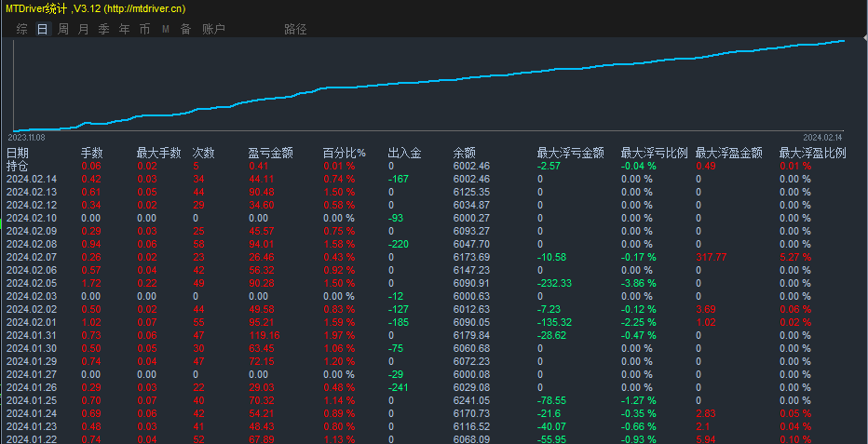Click the 0.22 max lots cell
The image size is (868, 444).
pos(147,283)
